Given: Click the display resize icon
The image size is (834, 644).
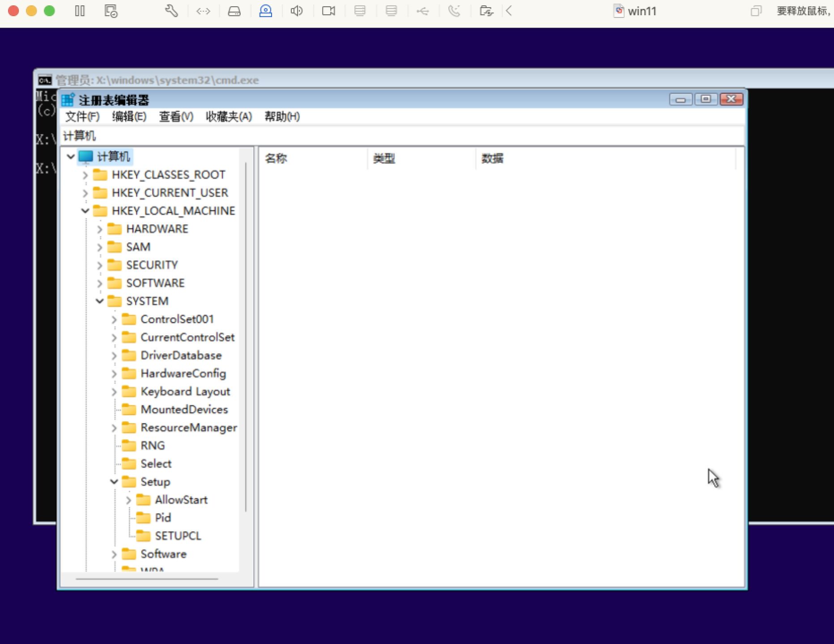Looking at the screenshot, I should (204, 11).
